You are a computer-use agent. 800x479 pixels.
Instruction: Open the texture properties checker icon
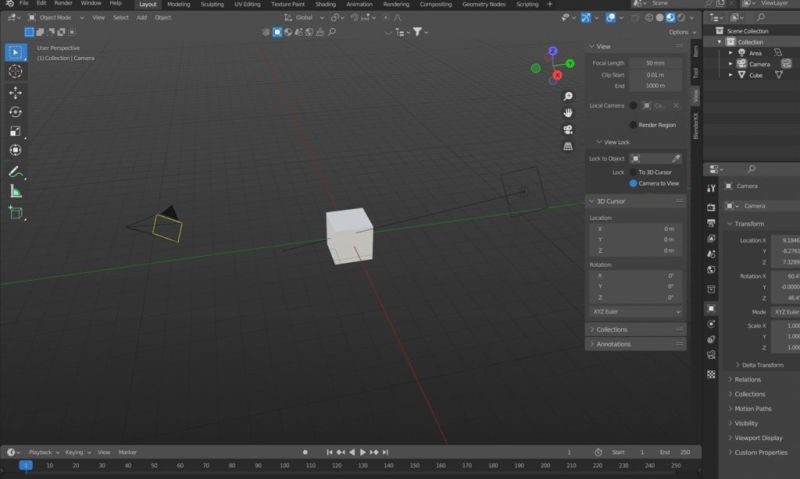711,374
